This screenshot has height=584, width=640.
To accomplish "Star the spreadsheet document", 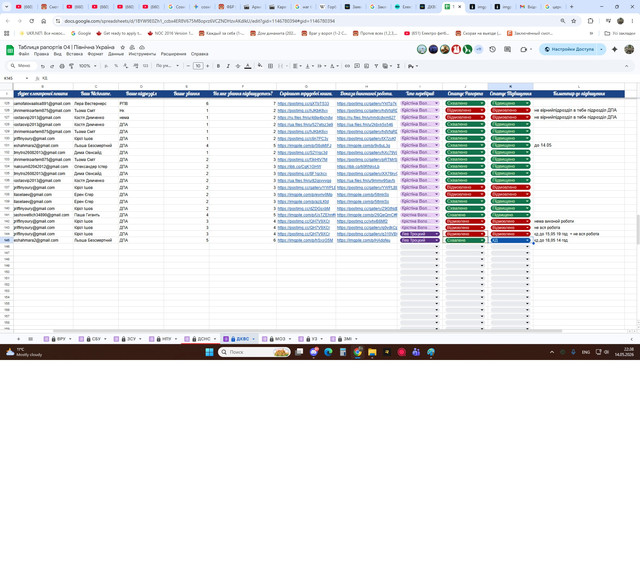I will click(122, 47).
